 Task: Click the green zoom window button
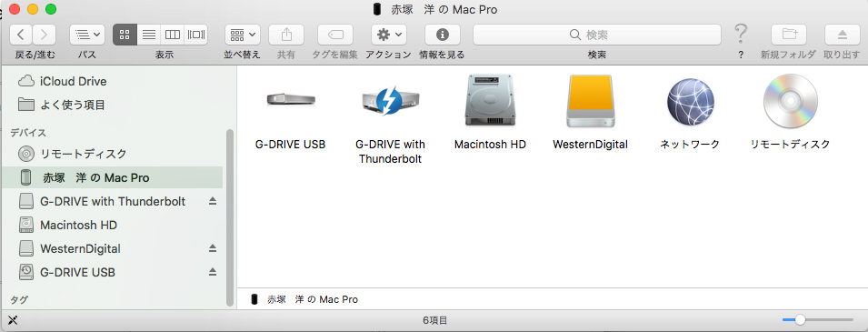tap(50, 9)
